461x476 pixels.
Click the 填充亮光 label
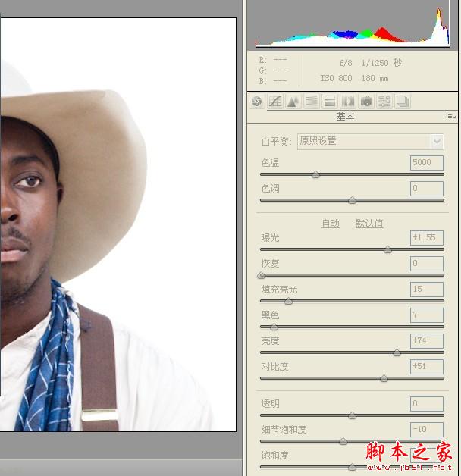pyautogui.click(x=279, y=290)
